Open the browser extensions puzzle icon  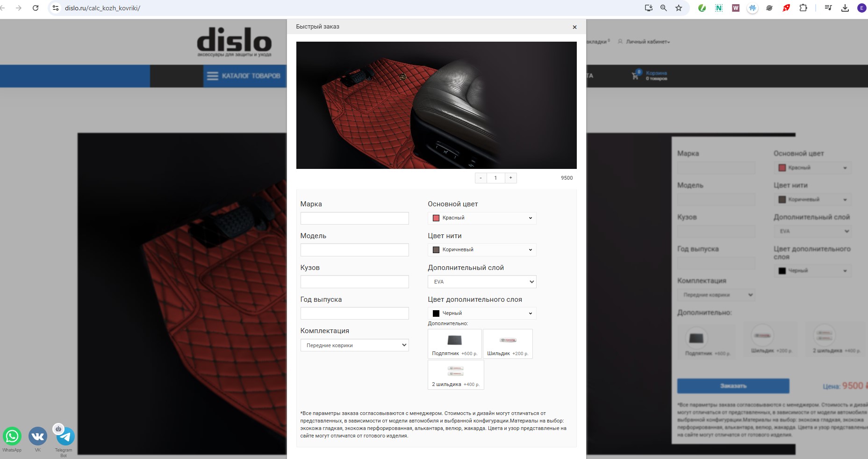pos(803,8)
